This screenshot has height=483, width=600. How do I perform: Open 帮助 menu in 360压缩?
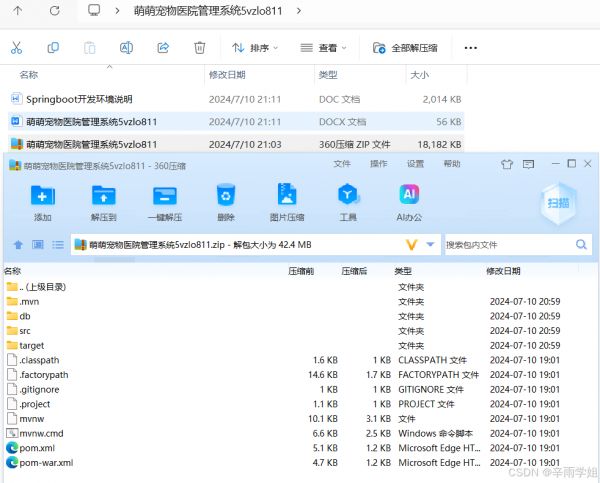pyautogui.click(x=452, y=164)
